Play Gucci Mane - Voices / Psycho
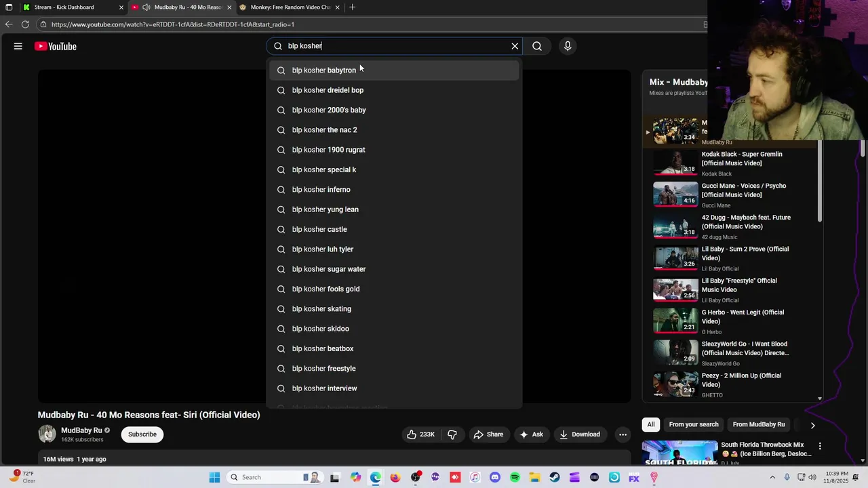The height and width of the screenshot is (488, 868). (x=731, y=195)
